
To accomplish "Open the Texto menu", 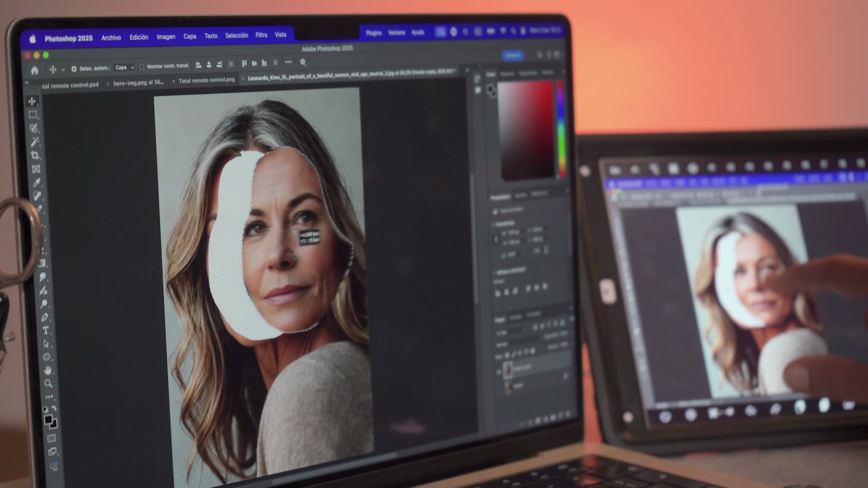I will (211, 36).
